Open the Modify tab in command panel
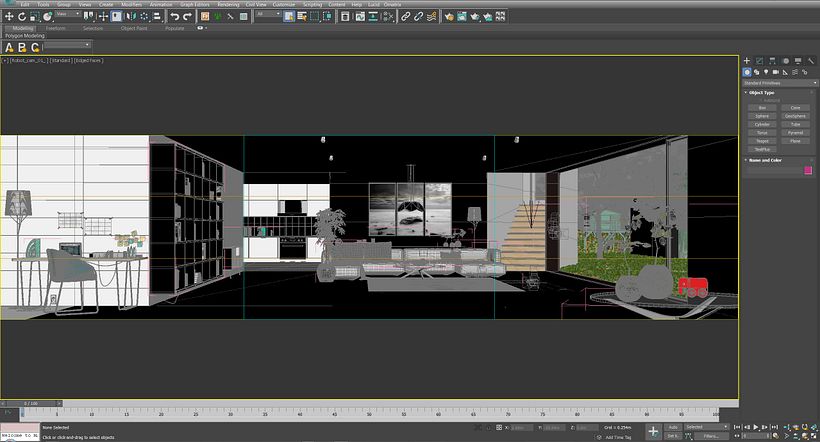Viewport: 820px width, 442px height. [759, 61]
